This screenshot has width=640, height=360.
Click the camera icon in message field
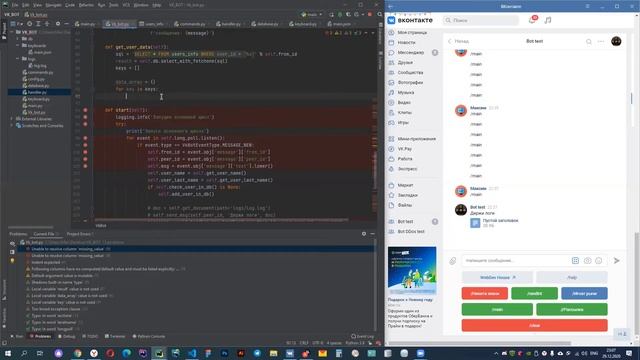click(587, 260)
